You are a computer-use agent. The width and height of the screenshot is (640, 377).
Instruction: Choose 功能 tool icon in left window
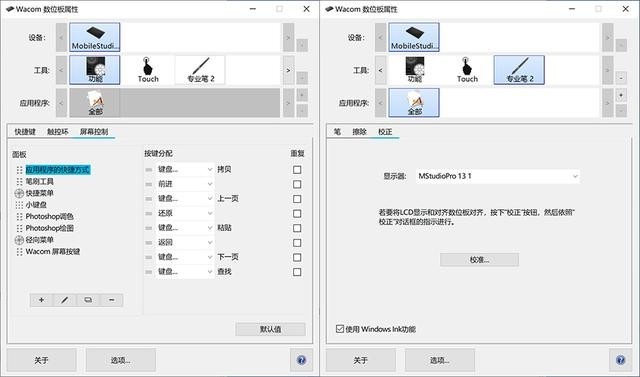(x=95, y=70)
